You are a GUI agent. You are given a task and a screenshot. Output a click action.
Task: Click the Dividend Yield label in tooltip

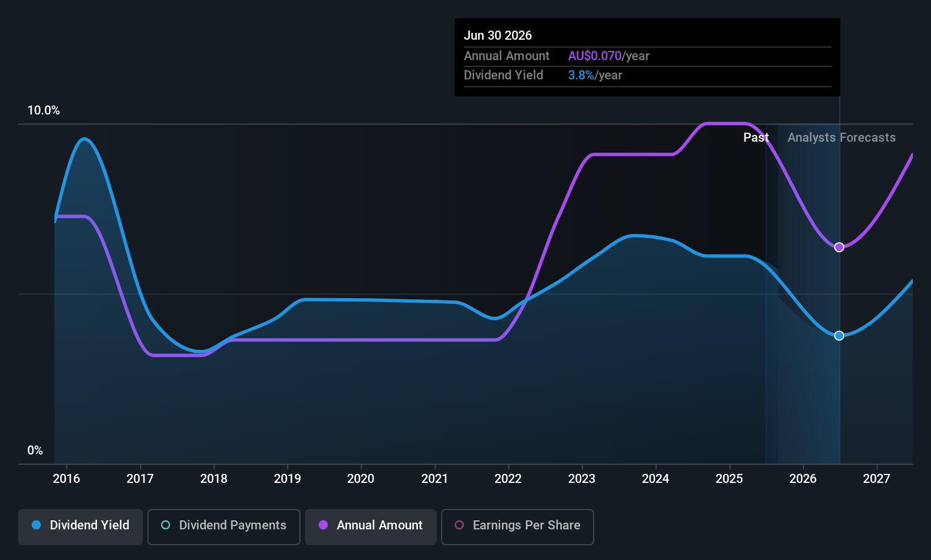[503, 75]
